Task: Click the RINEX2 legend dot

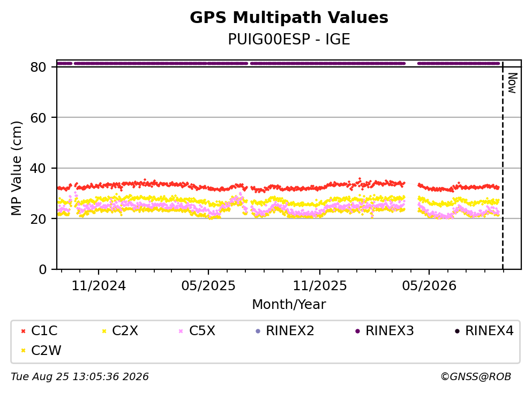Action: 258,331
